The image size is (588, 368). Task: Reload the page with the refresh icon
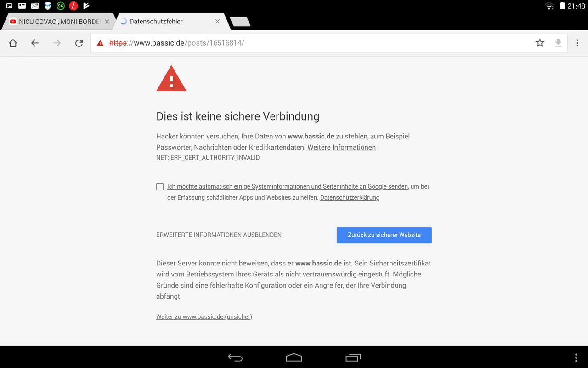[79, 43]
